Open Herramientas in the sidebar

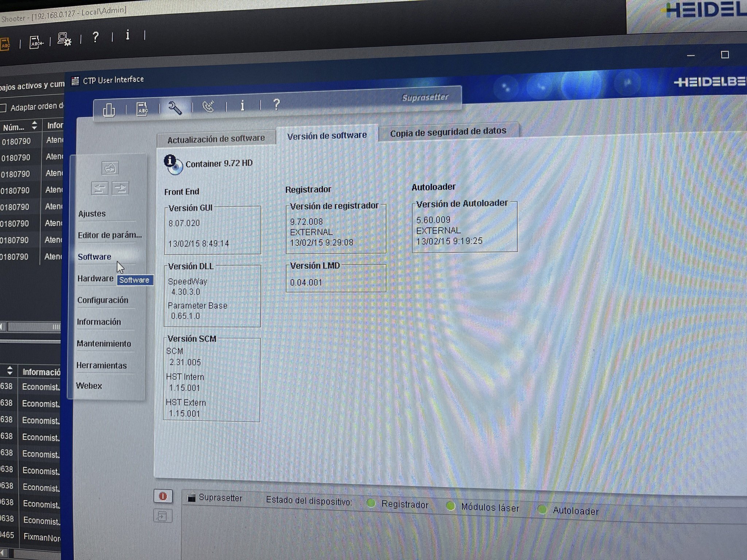(x=101, y=365)
